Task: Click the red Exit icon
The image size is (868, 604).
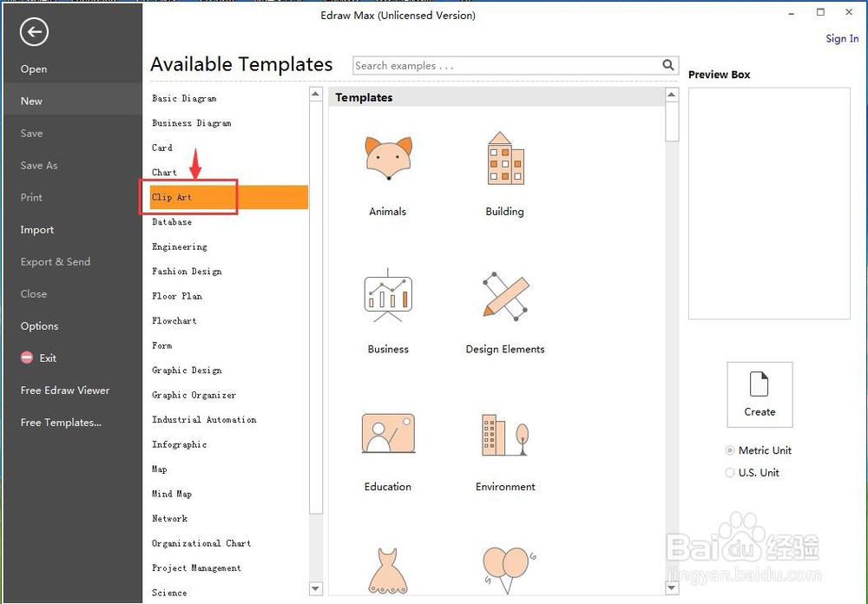Action: point(27,358)
